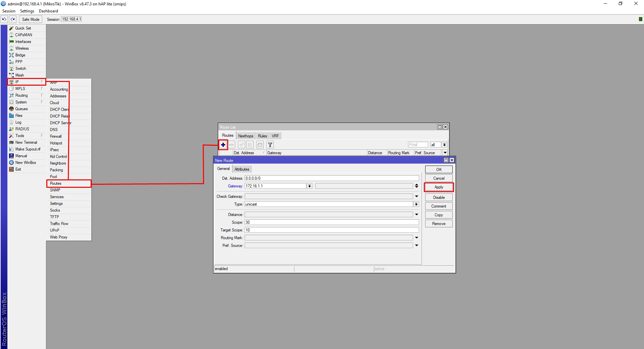Click the Gateway add/remove stepper arrows
Viewport: 644px width, 349px height.
(x=416, y=186)
